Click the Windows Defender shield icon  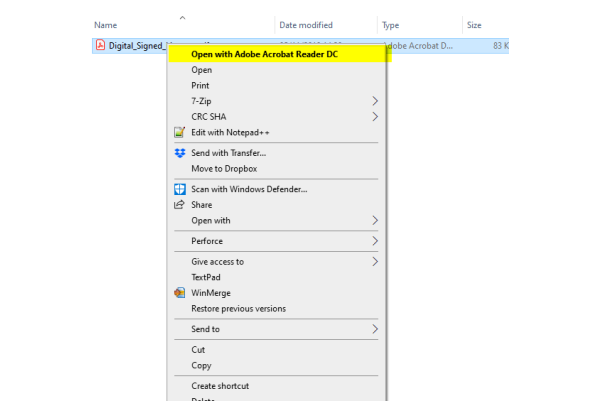point(180,189)
